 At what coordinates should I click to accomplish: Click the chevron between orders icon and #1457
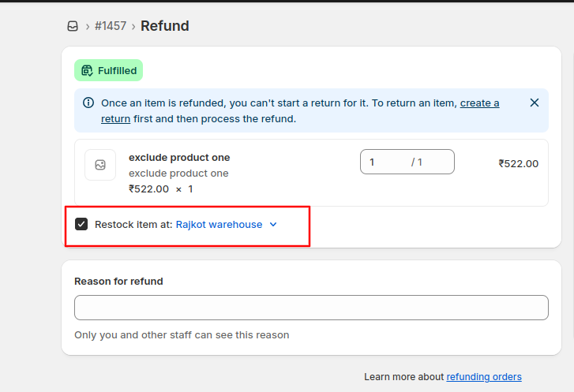pos(88,26)
